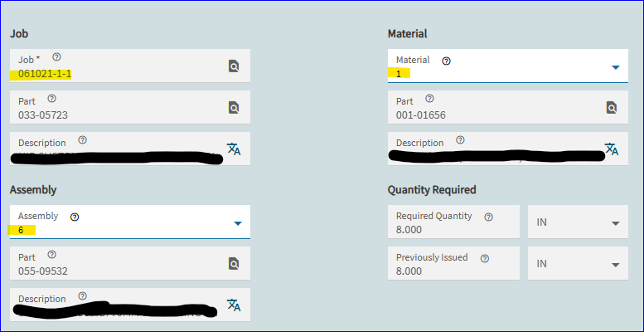The height and width of the screenshot is (332, 644).
Task: Open Previously Issued IN unit dropdown
Action: click(x=578, y=263)
